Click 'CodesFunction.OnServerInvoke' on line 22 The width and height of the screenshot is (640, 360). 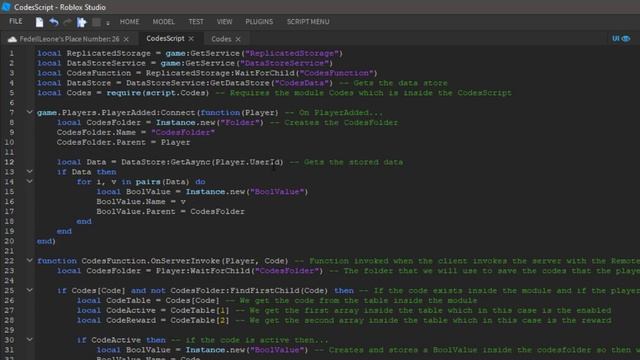click(151, 261)
